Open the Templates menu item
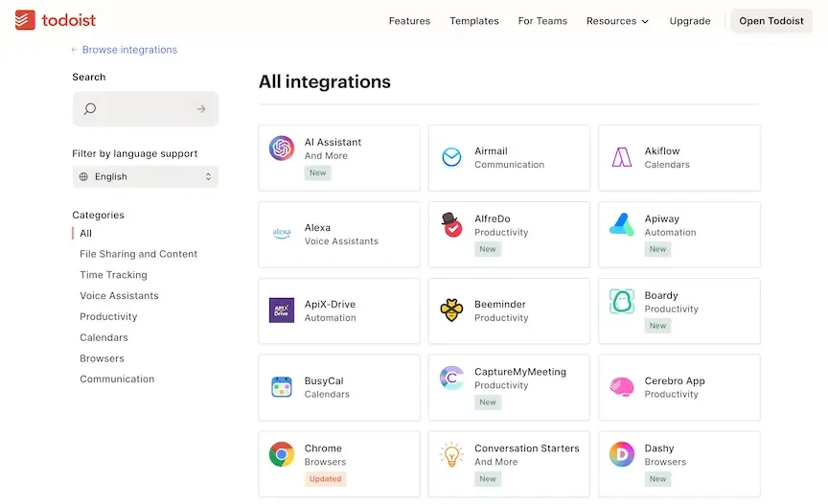 coord(474,21)
